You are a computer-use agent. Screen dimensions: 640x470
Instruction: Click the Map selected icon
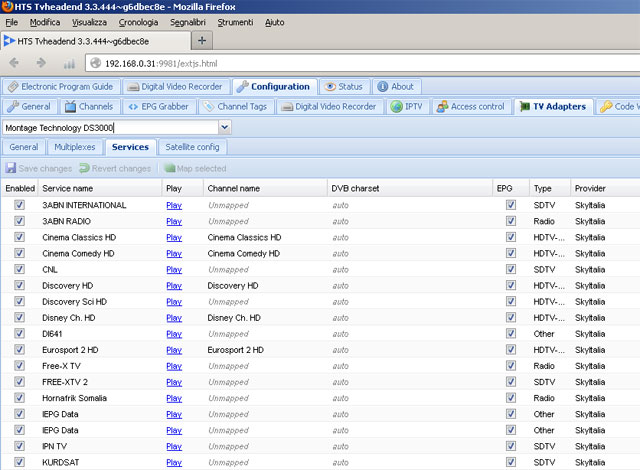click(169, 168)
